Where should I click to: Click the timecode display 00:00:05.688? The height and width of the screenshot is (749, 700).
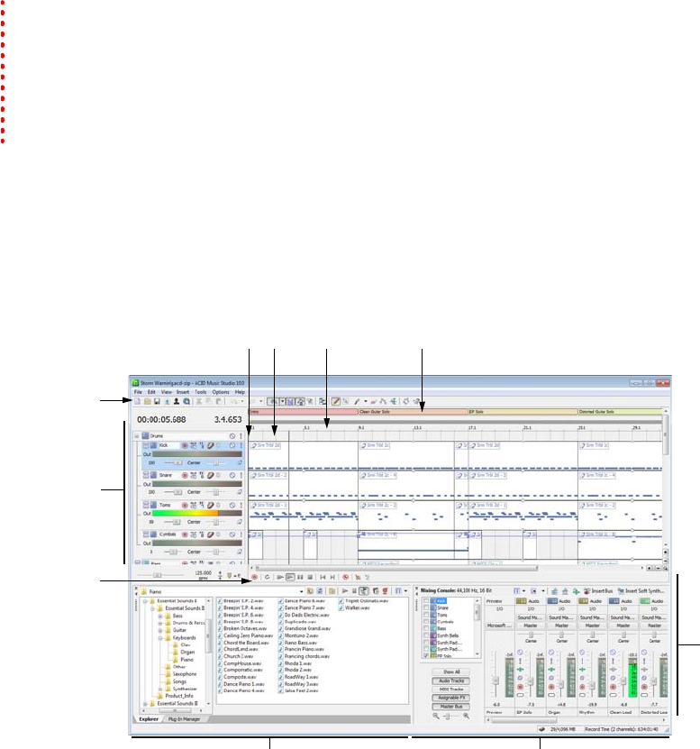161,419
